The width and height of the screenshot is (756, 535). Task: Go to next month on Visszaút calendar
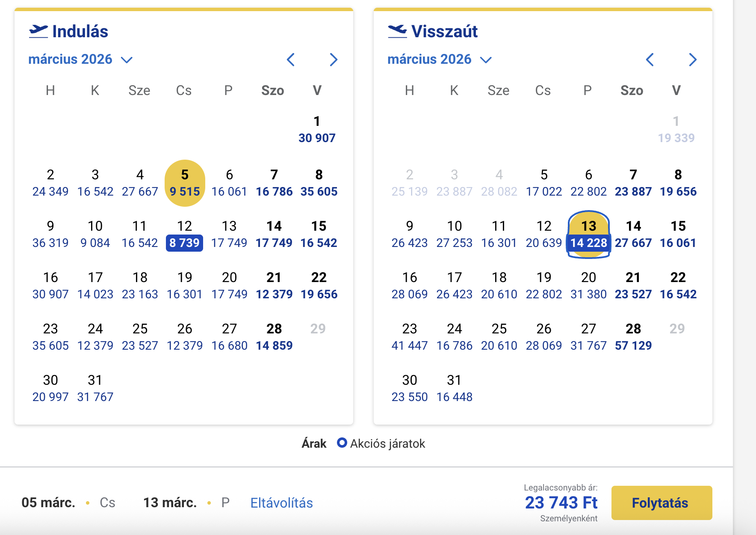tap(693, 60)
